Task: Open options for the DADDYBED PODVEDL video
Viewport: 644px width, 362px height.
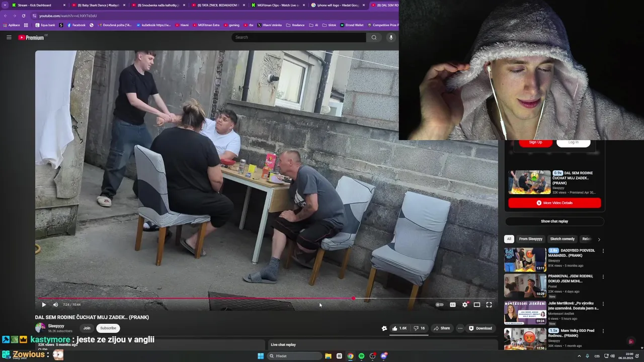Action: [x=603, y=251]
